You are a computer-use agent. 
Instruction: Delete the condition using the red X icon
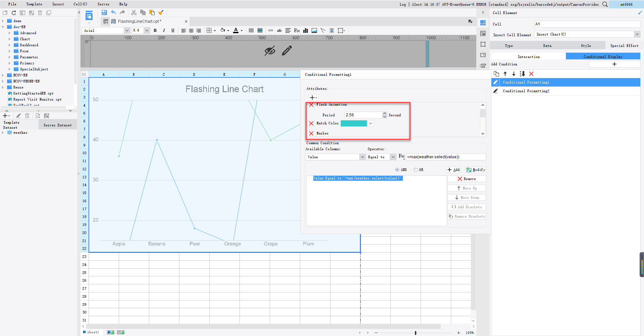(x=531, y=74)
